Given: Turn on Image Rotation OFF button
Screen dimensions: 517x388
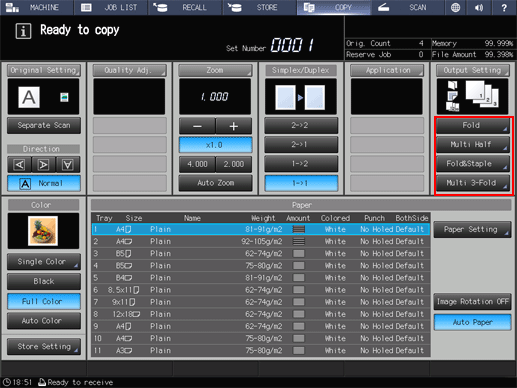Looking at the screenshot, I should (472, 302).
